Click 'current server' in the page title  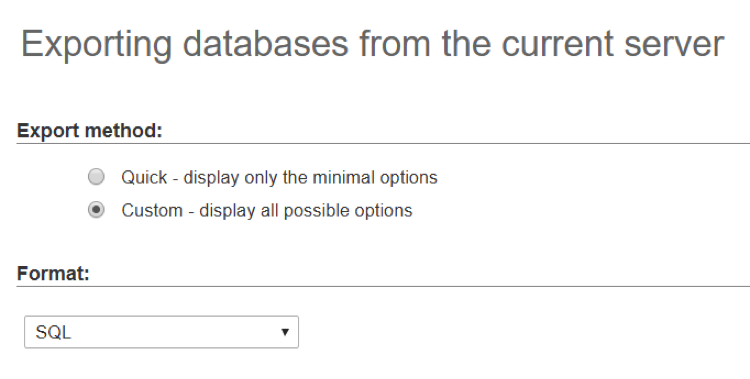613,45
